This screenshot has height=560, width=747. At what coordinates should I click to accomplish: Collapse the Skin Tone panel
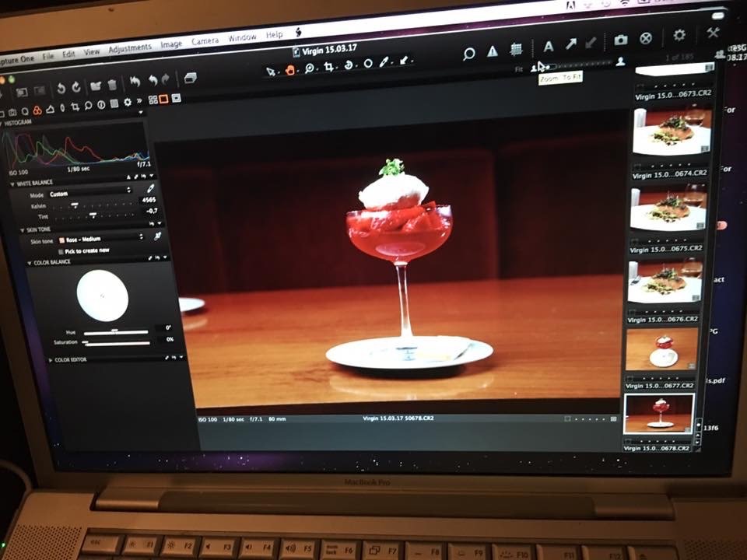tap(23, 230)
